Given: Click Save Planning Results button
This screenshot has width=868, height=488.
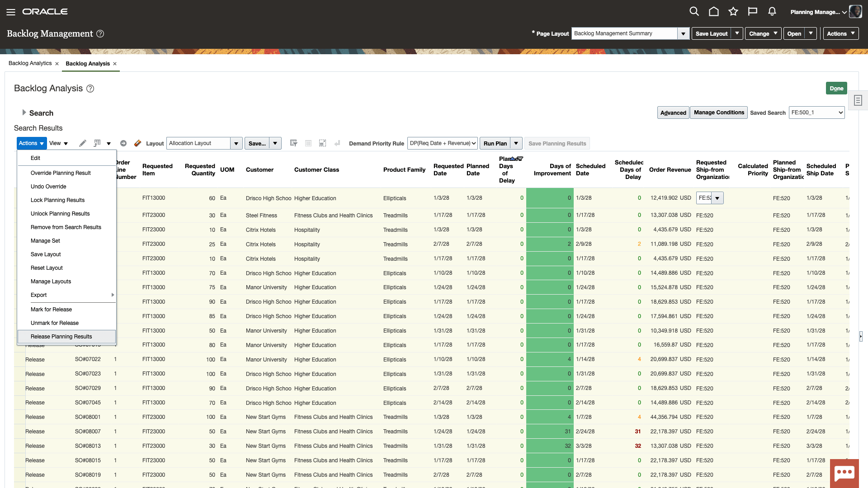Looking at the screenshot, I should (557, 143).
